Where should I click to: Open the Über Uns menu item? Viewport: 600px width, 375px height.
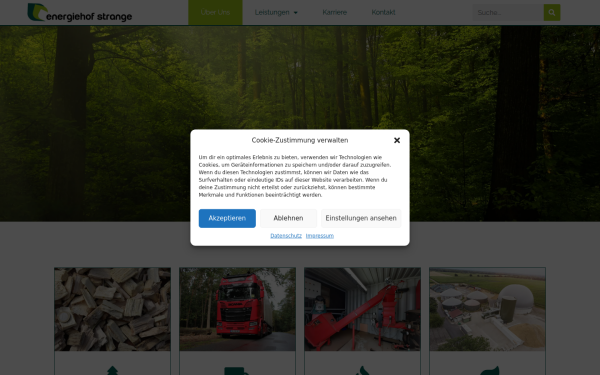point(215,12)
